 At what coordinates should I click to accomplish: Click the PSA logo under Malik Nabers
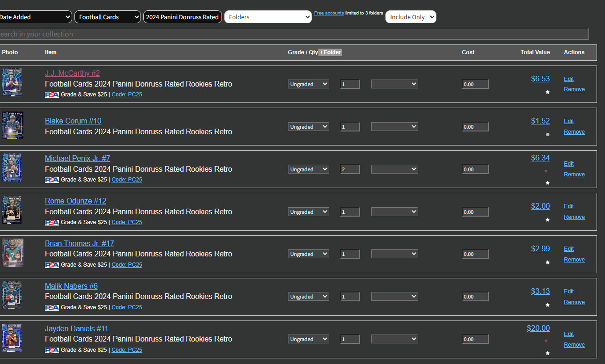pos(52,307)
